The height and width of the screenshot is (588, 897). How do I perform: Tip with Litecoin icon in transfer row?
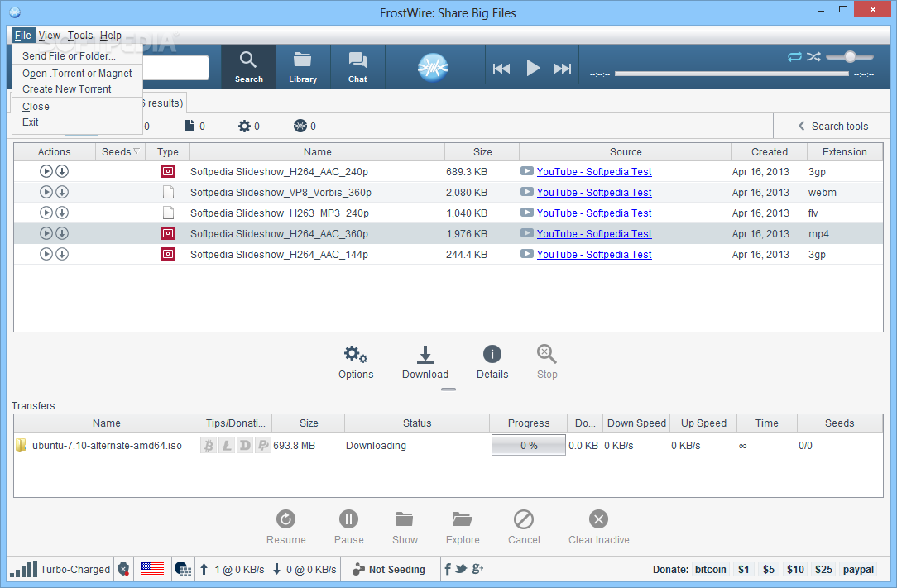[227, 446]
